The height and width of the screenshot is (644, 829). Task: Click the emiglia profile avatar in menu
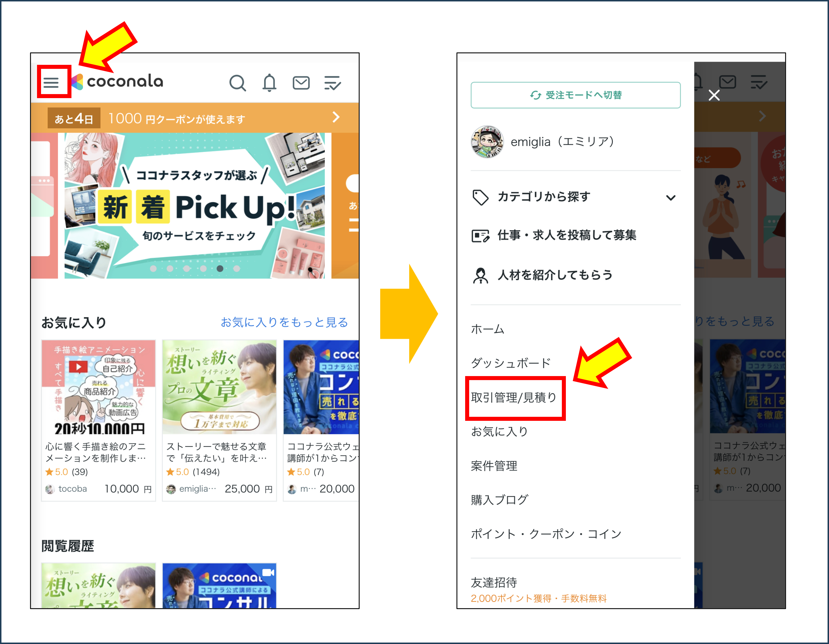(x=487, y=141)
